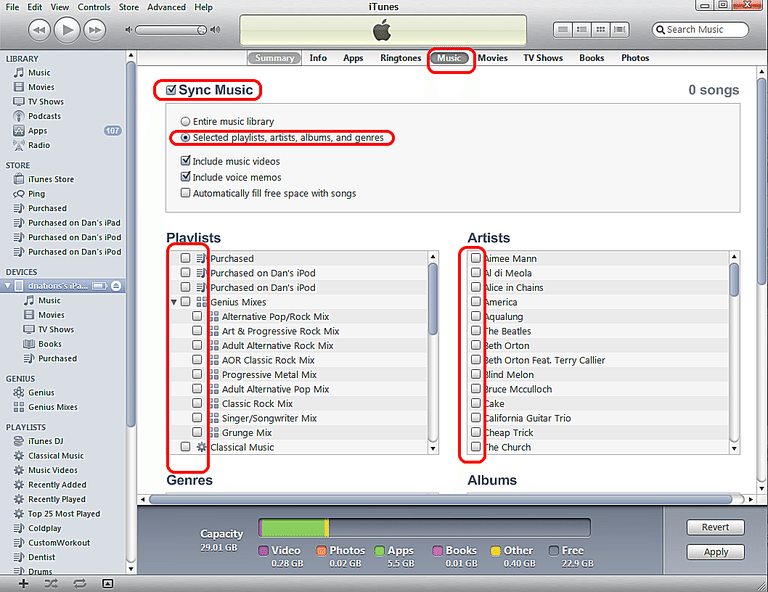
Task: Open the Controls menu
Action: [x=94, y=7]
